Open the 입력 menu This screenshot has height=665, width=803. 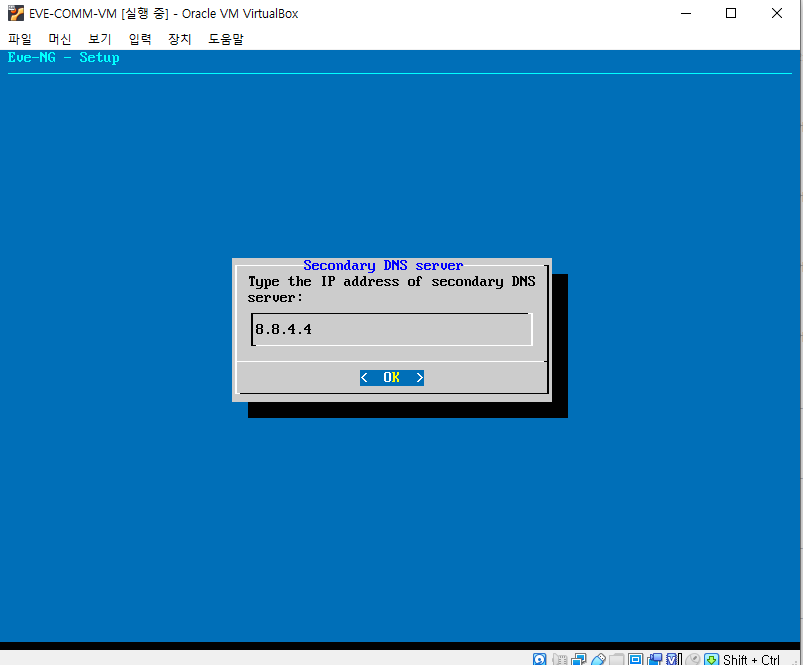139,39
